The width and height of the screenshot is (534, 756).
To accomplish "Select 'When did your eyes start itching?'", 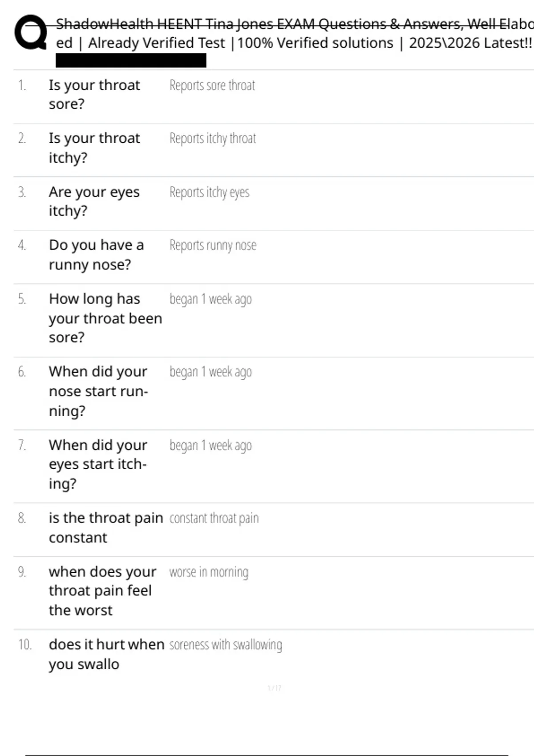I will coord(98,464).
